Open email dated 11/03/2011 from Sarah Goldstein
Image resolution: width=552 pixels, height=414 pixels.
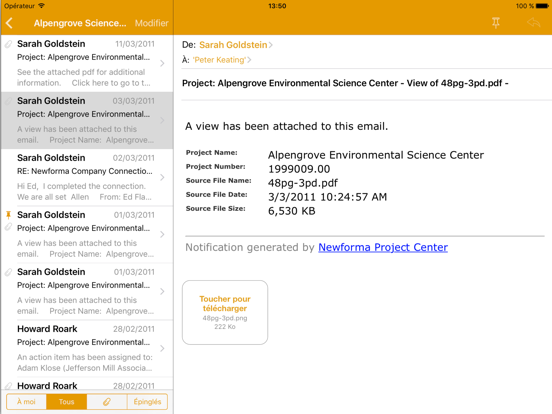tap(87, 63)
